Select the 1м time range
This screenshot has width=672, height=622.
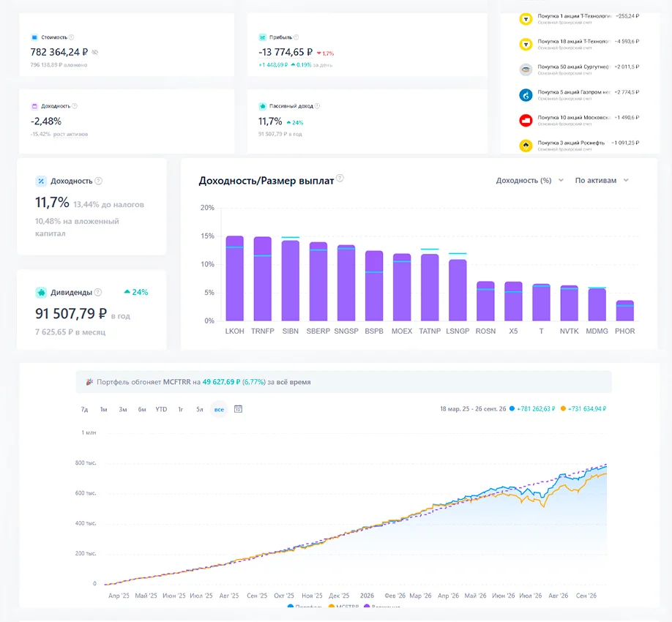point(104,410)
